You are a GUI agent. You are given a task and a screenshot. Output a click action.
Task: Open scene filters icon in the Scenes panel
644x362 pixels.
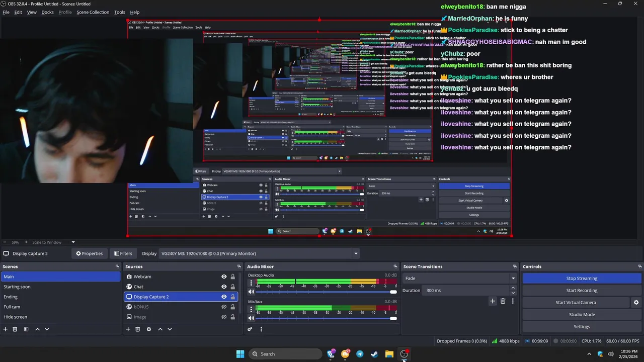26,329
